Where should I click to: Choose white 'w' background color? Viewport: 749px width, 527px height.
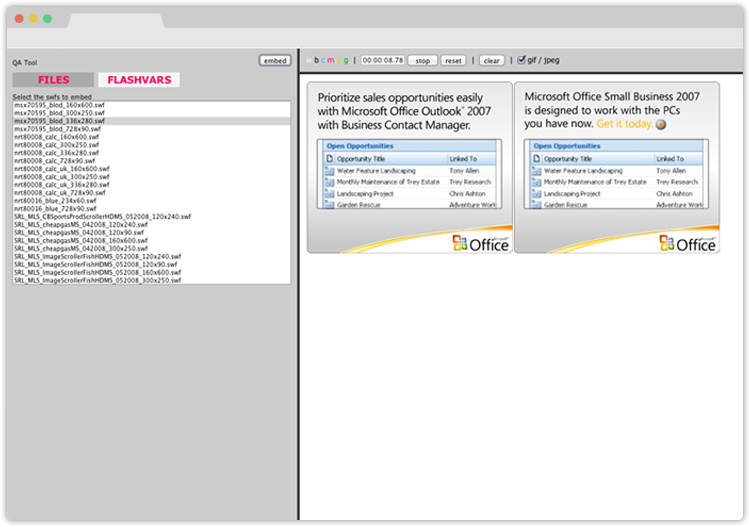(x=308, y=61)
